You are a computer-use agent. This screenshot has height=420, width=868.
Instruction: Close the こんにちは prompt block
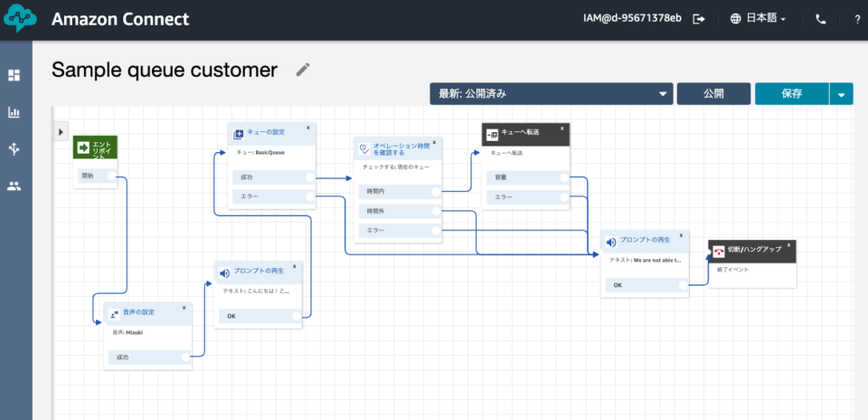(295, 266)
